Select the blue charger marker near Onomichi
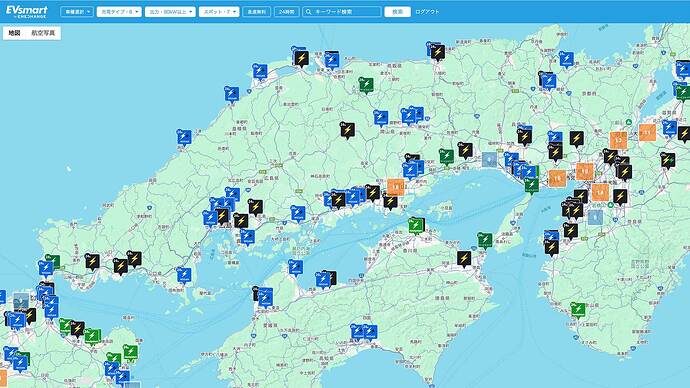 pyautogui.click(x=298, y=214)
